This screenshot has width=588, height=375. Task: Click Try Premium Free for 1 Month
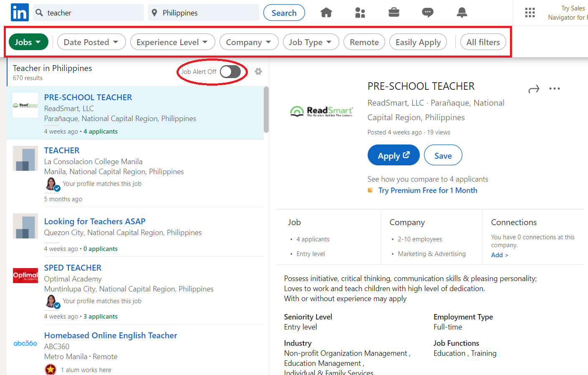(x=428, y=190)
